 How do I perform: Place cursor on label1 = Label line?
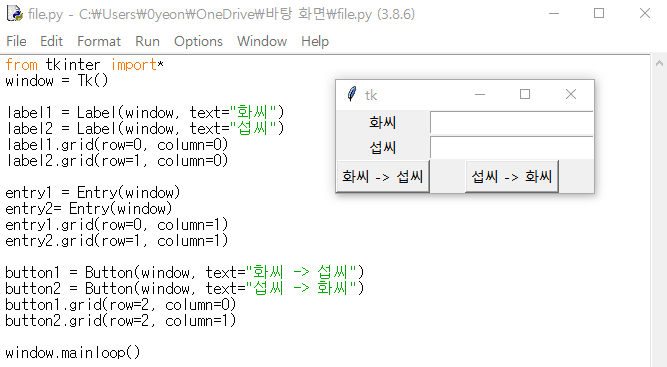click(x=145, y=113)
